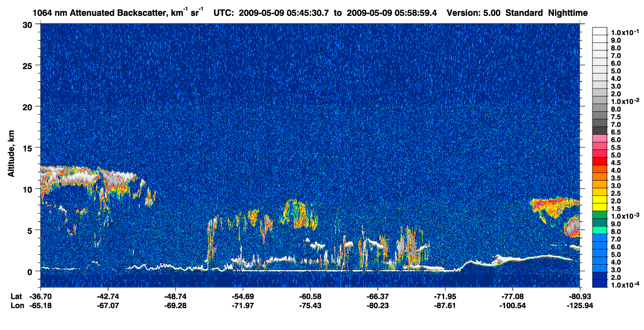644x330 pixels.
Task: Select the dark gray swatch labeled 6.5
Action: point(599,131)
